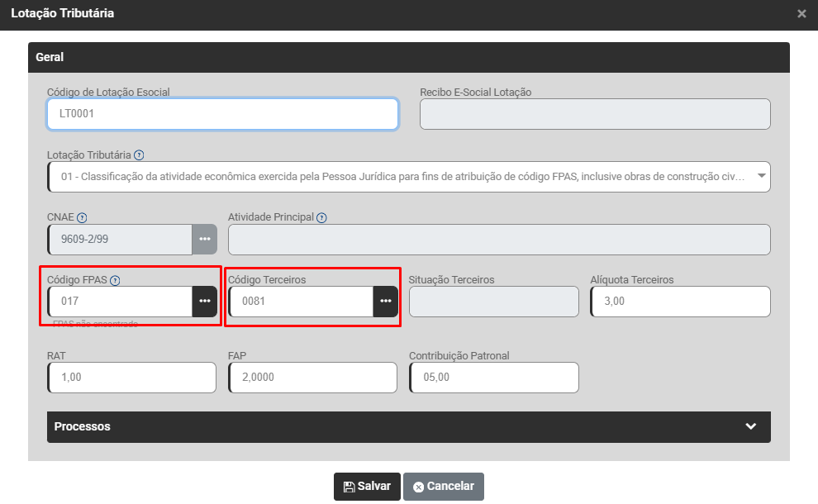Image resolution: width=818 pixels, height=504 pixels.
Task: Click the Atividade Principal field
Action: [499, 239]
